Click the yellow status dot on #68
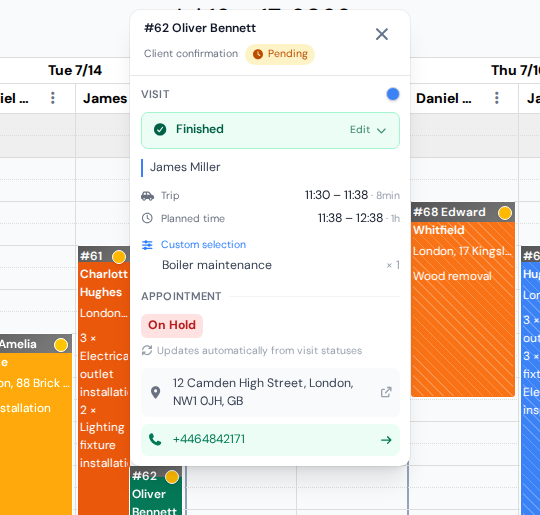The height and width of the screenshot is (515, 540). [505, 213]
